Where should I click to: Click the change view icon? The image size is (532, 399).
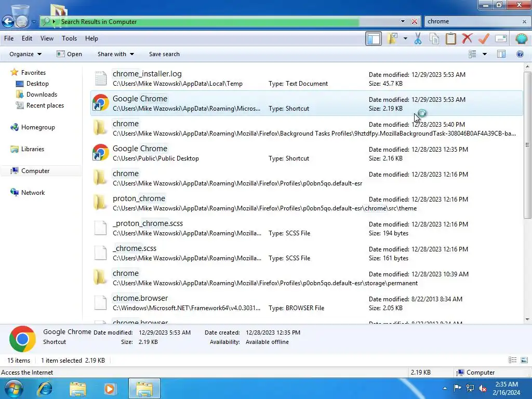coord(472,54)
